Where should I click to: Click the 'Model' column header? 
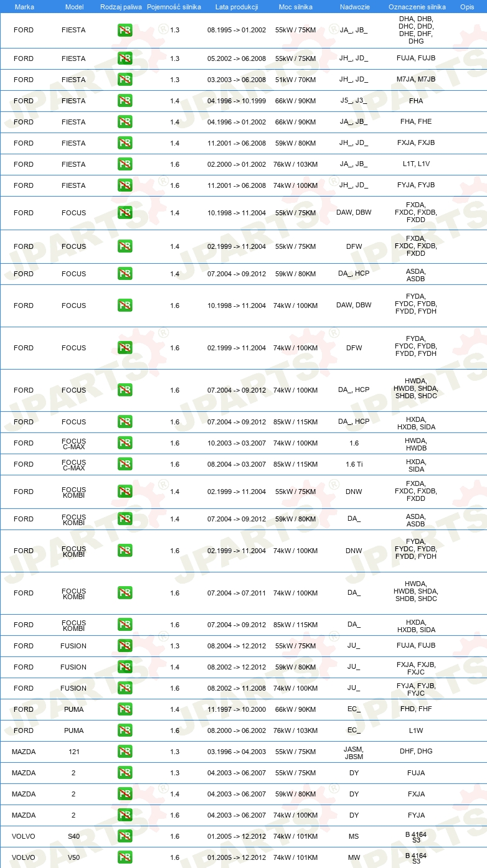coord(74,6)
